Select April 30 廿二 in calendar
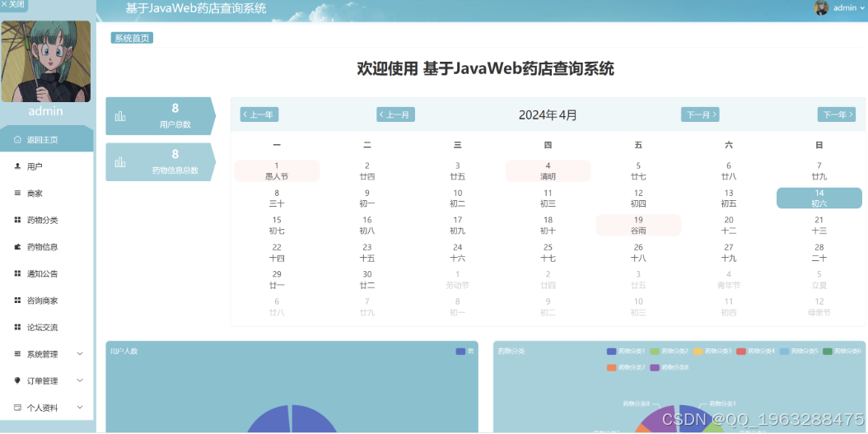Screen dimensions: 868x434 tap(367, 279)
